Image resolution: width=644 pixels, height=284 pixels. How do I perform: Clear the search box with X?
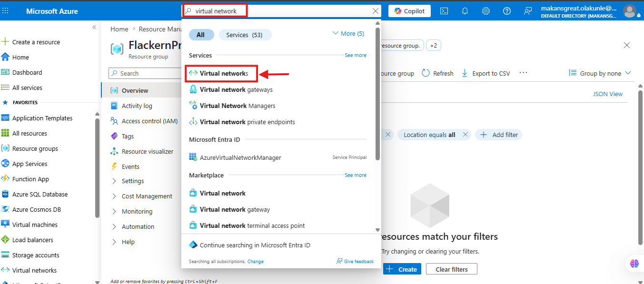[376, 11]
